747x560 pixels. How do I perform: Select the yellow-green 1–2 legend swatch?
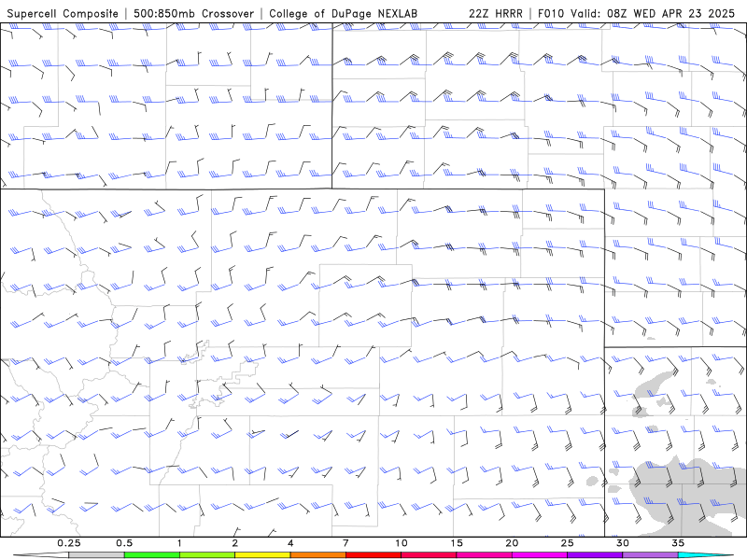pos(207,555)
